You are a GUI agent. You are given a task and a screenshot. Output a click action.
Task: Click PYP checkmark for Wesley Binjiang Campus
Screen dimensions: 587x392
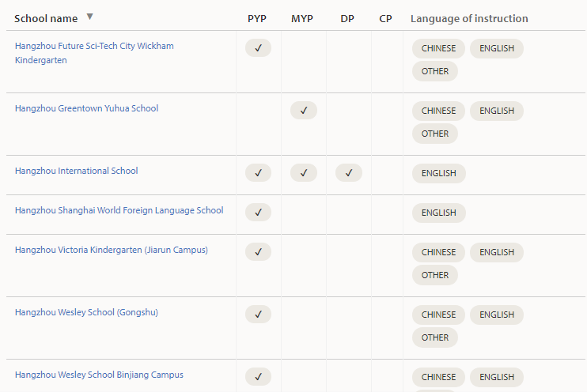[259, 377]
